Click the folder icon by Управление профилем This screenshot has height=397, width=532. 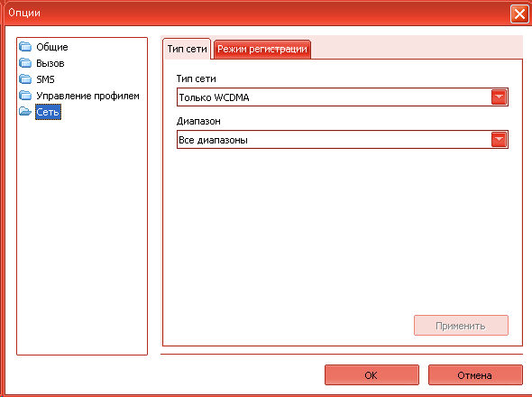tap(25, 96)
